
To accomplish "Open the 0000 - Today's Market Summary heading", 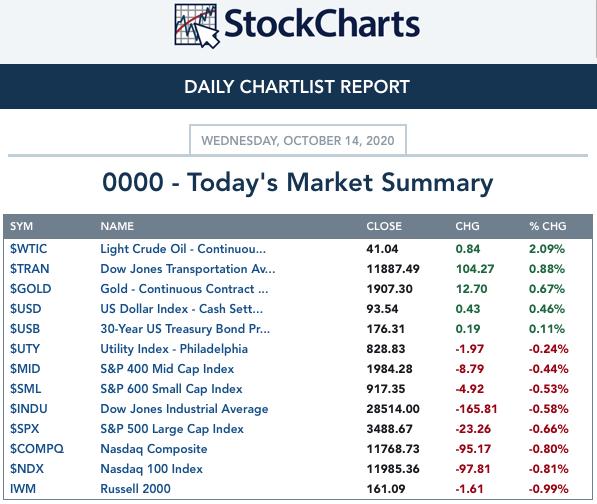I will pyautogui.click(x=298, y=182).
